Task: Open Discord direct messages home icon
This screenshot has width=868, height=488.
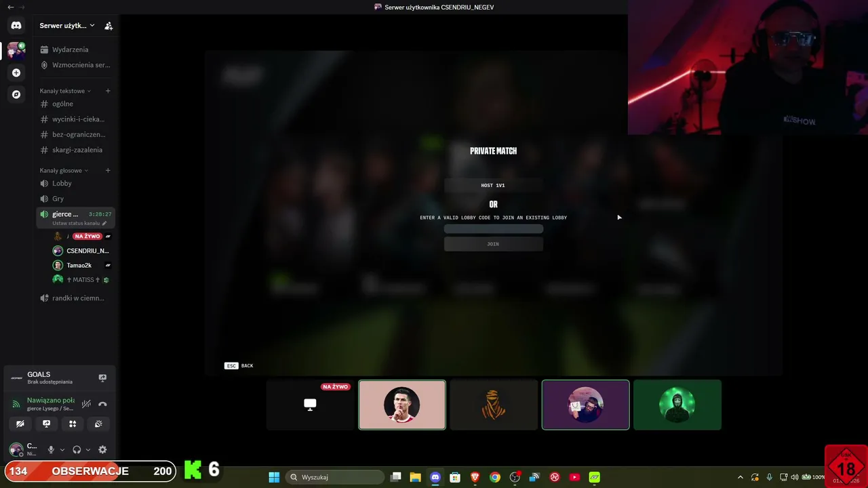Action: (x=16, y=26)
